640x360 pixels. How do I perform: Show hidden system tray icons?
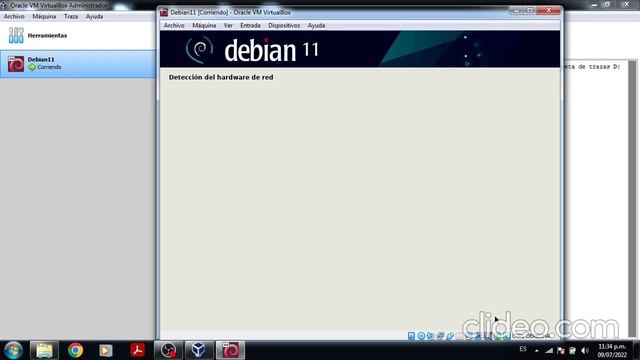click(x=536, y=351)
